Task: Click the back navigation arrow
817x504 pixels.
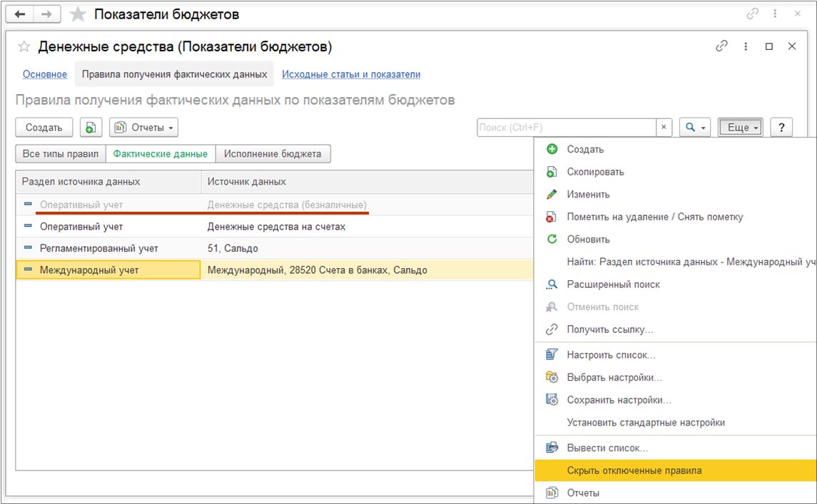Action: (x=21, y=14)
